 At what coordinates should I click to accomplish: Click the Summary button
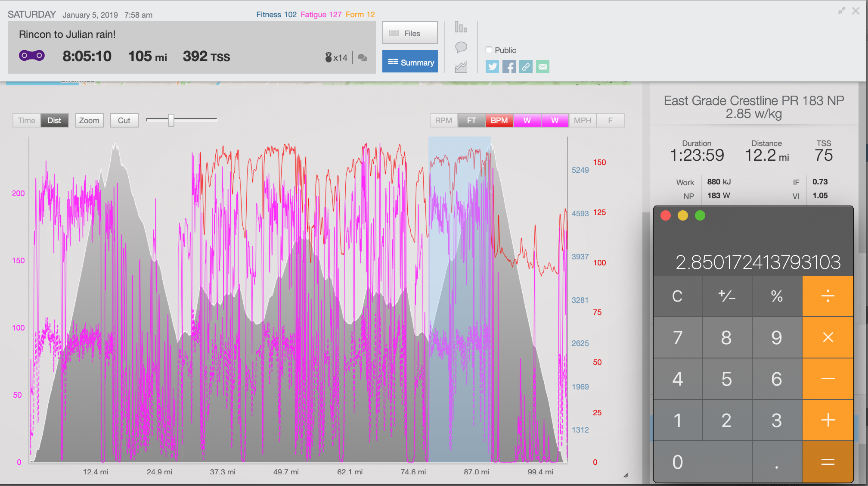pyautogui.click(x=410, y=62)
